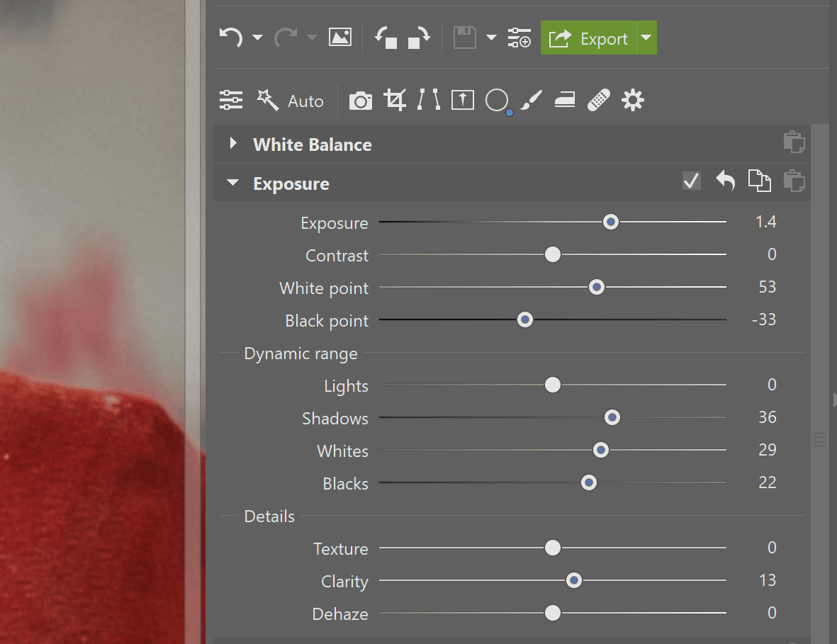
Task: Click the Blacks value 22
Action: [768, 483]
